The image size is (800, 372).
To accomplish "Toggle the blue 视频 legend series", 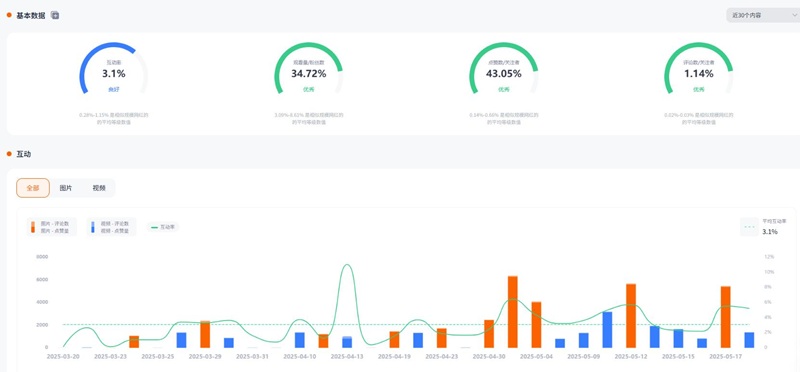I will click(x=111, y=227).
